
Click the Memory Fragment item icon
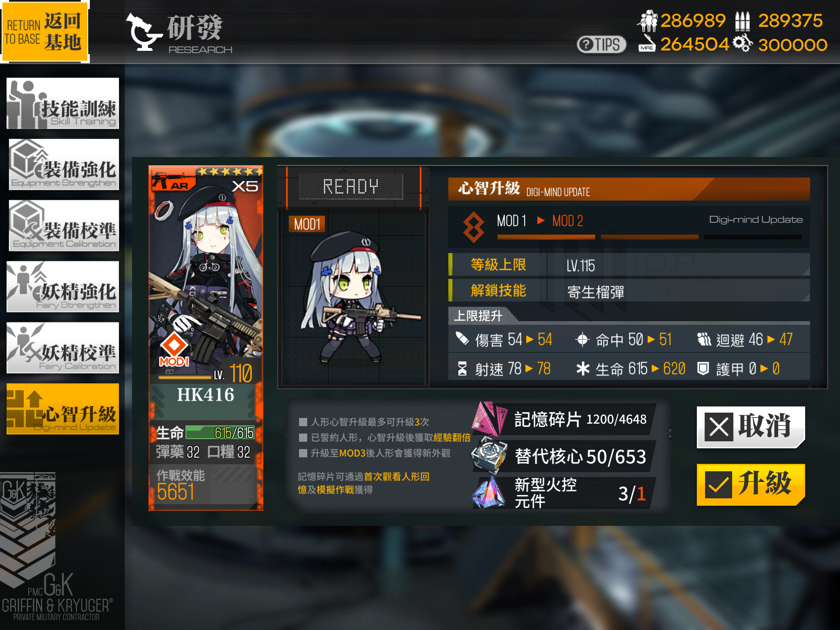pos(489,418)
